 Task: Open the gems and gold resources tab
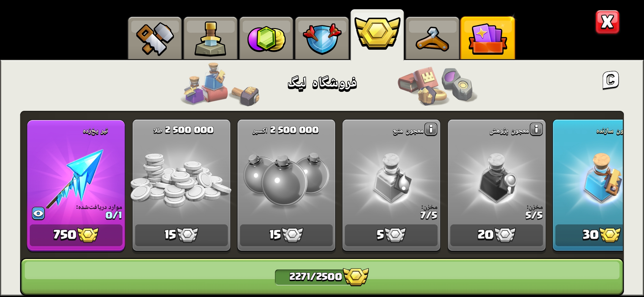click(x=266, y=38)
